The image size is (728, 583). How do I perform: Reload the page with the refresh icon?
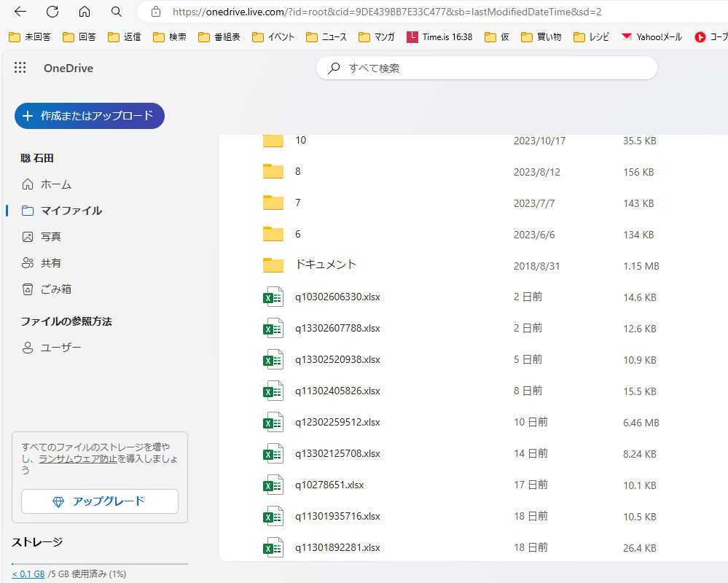click(52, 12)
